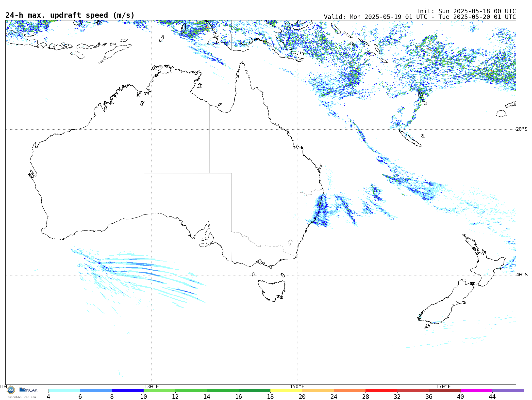The image size is (532, 400).
Task: Click the '130°E' longitude label
Action: 151,386
